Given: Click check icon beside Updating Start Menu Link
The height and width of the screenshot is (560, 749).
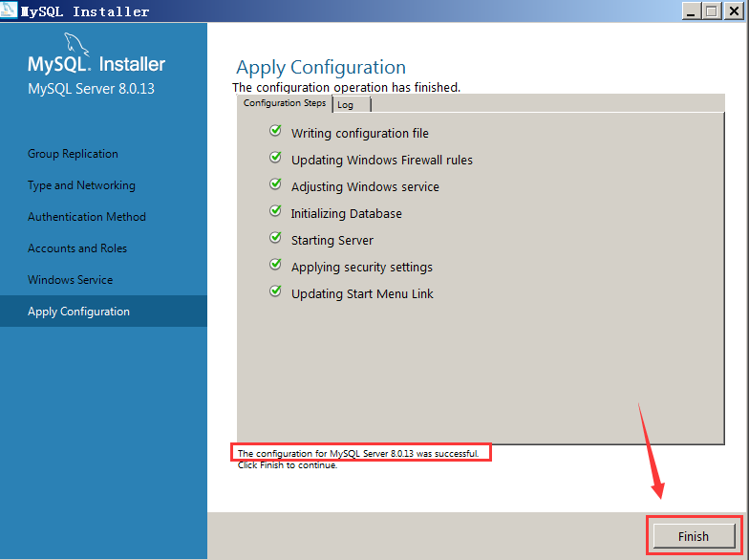Looking at the screenshot, I should 275,291.
